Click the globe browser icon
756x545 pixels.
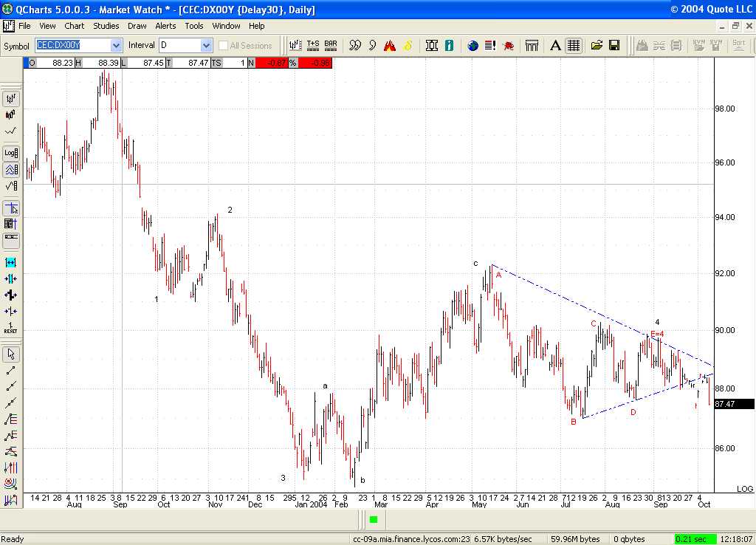point(473,46)
